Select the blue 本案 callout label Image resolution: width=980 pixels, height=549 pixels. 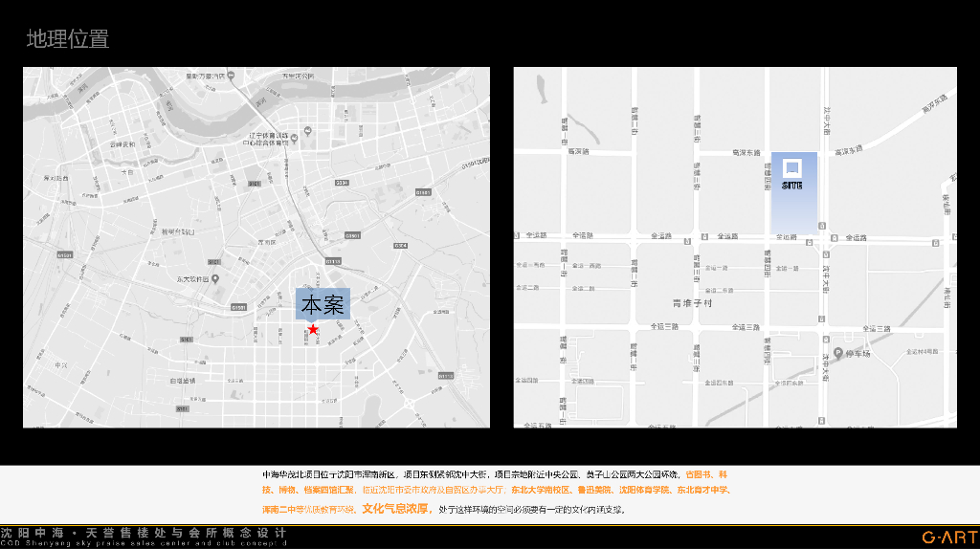323,304
